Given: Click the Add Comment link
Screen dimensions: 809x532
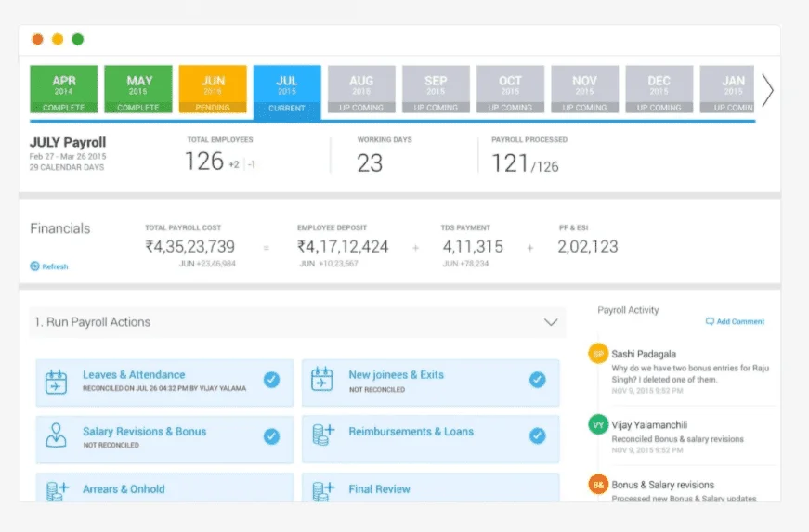Looking at the screenshot, I should tap(736, 321).
